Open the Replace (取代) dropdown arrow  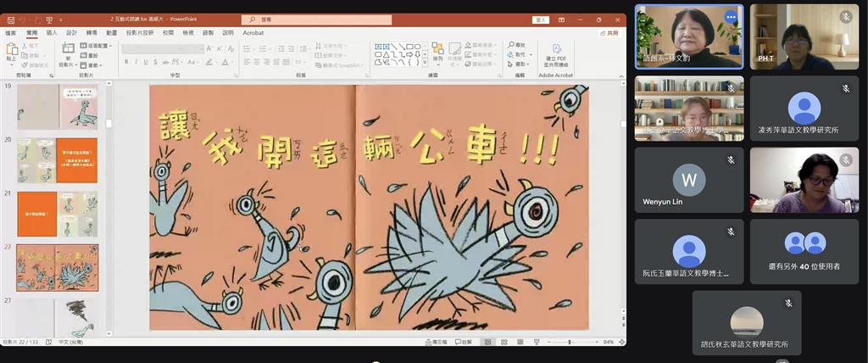(x=530, y=55)
